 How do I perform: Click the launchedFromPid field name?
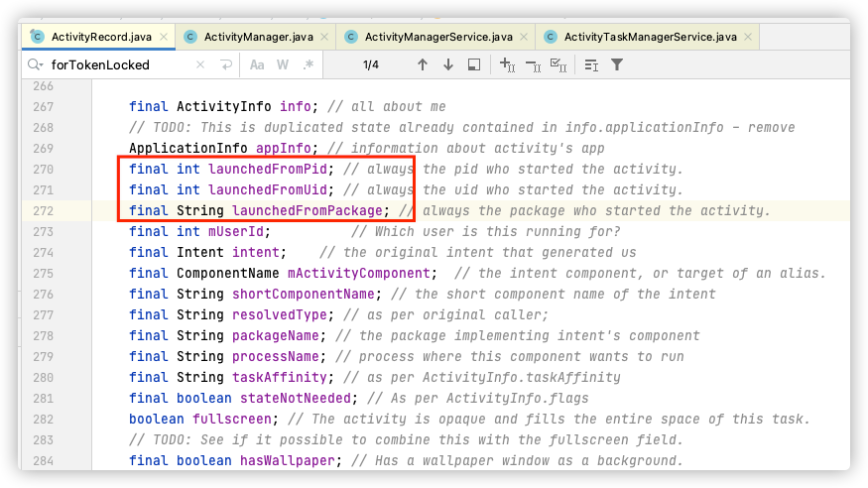268,169
